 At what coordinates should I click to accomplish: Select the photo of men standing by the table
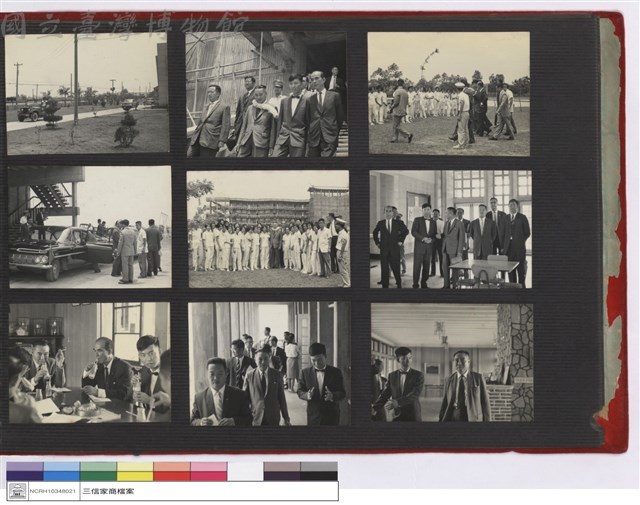point(451,229)
